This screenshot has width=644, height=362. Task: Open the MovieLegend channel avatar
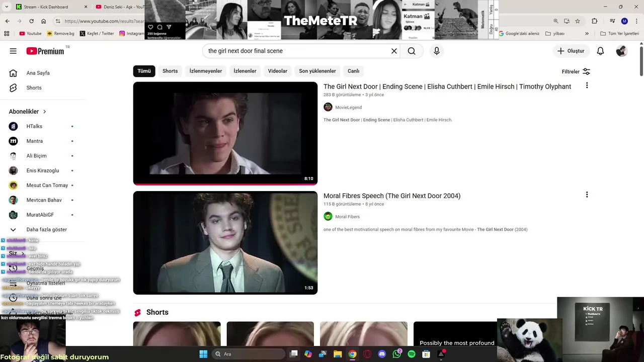point(328,107)
